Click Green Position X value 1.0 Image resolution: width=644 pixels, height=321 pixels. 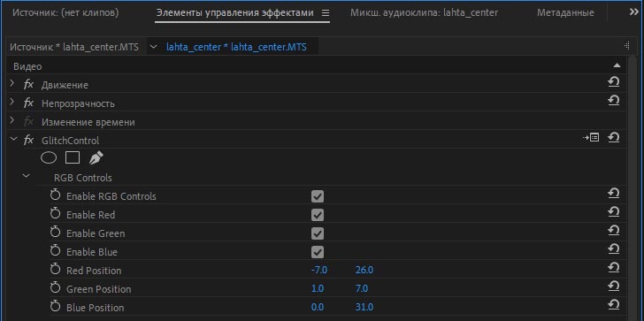tap(318, 288)
